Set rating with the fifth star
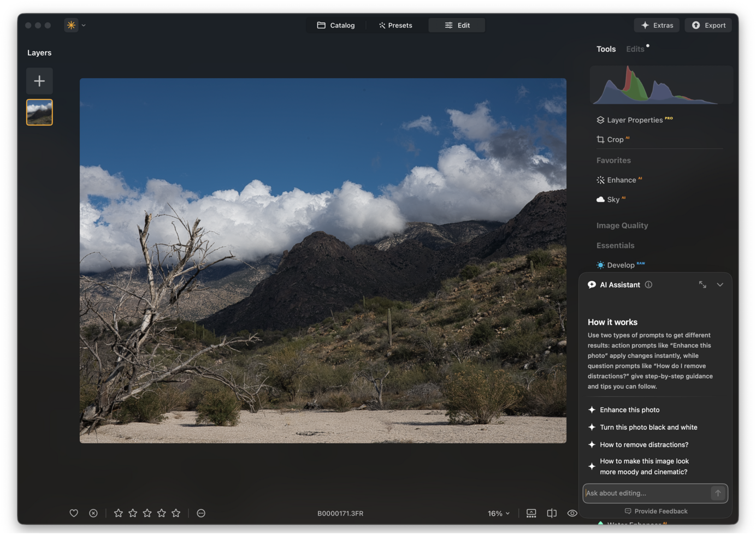756x546 pixels. (176, 513)
